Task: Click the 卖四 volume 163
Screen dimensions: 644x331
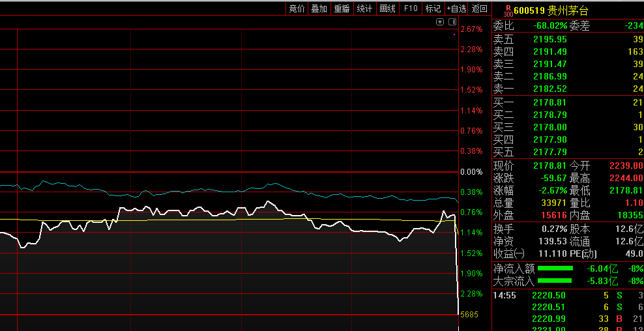Action: (636, 51)
